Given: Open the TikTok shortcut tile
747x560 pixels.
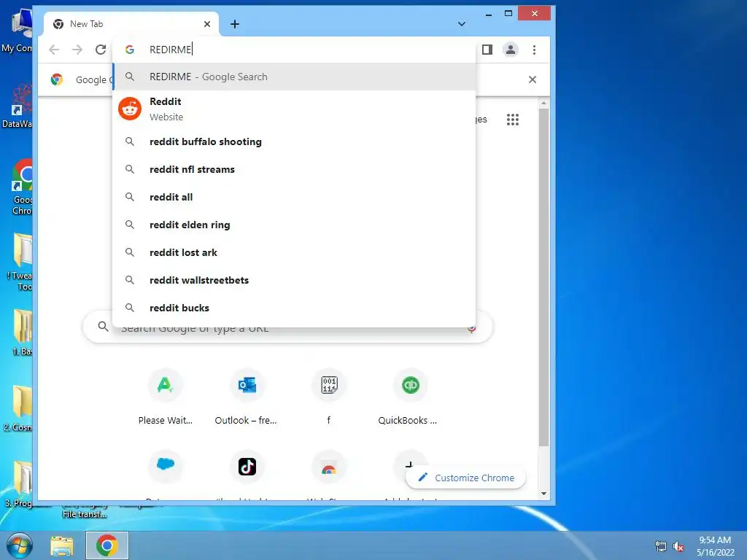Looking at the screenshot, I should coord(247,467).
